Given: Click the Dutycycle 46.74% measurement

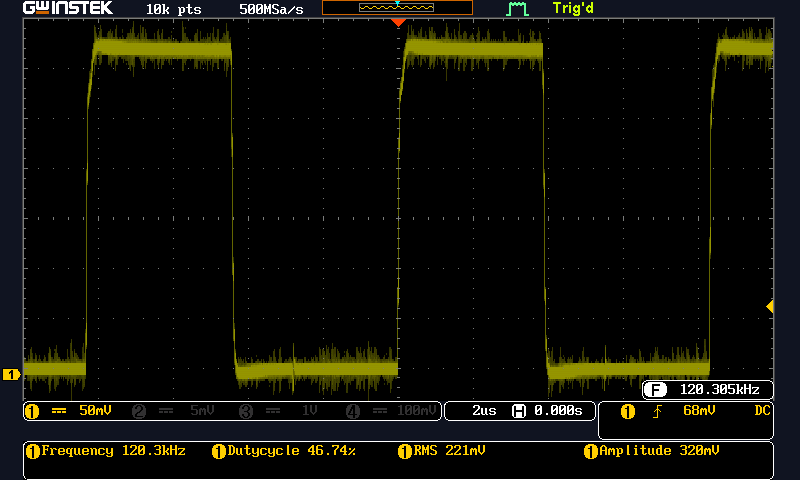Looking at the screenshot, I should pyautogui.click(x=291, y=451).
